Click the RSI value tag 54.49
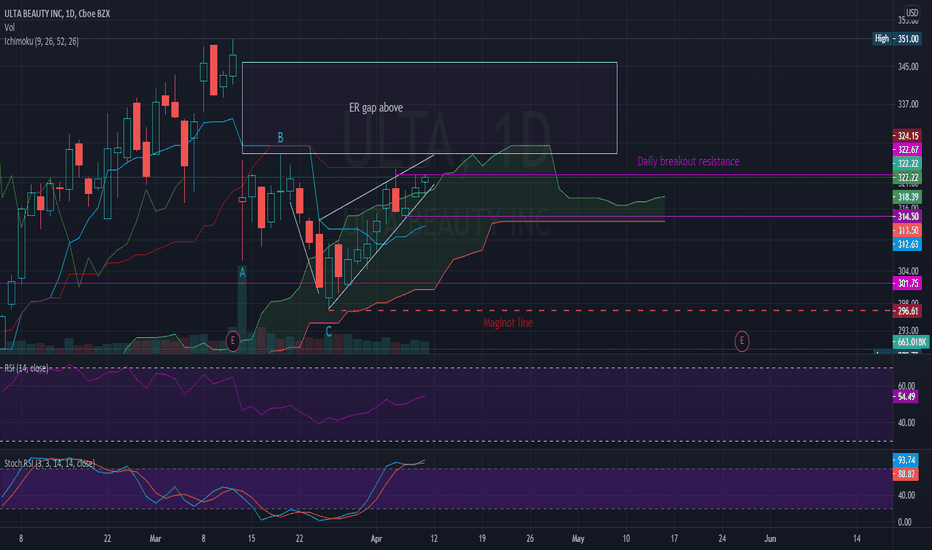932x550 pixels. (x=906, y=397)
